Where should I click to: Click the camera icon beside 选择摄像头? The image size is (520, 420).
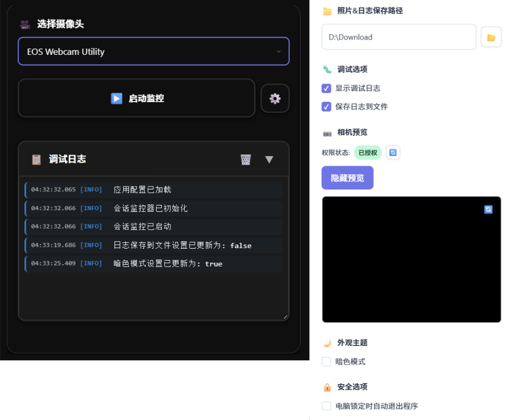[25, 24]
